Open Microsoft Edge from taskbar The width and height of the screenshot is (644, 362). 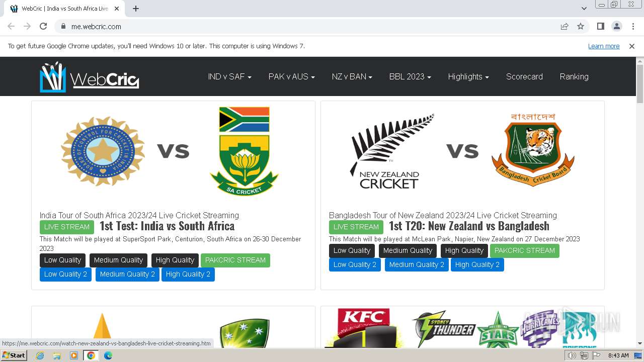(108, 355)
